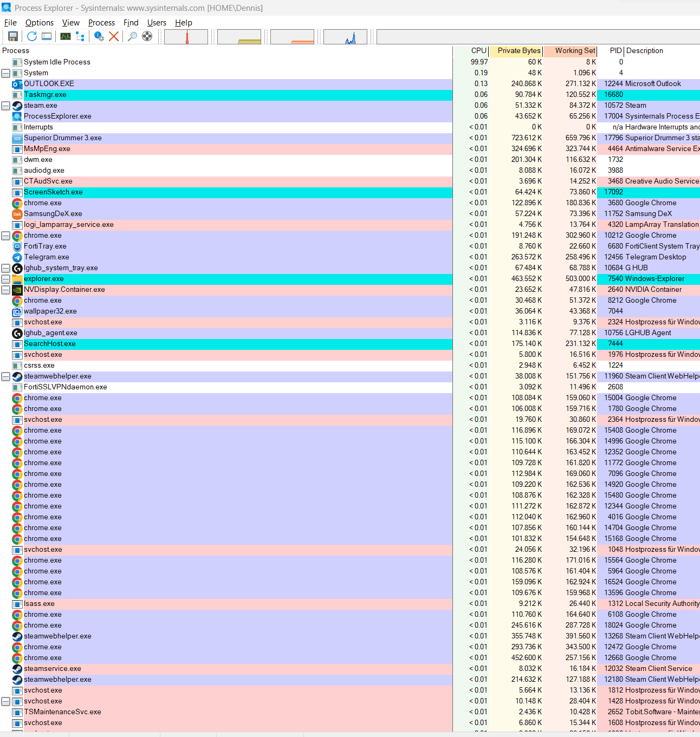This screenshot has width=700, height=737.
Task: Click the explorer.exe folder icon
Action: (17, 279)
